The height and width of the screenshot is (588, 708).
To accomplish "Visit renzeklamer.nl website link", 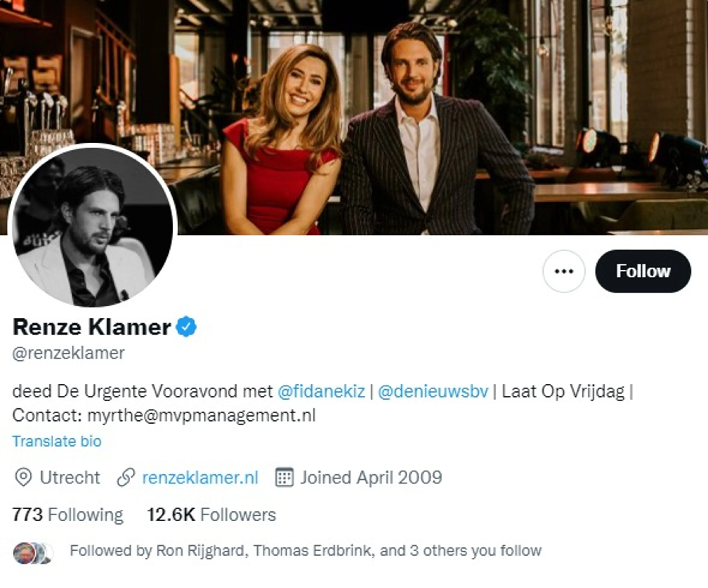I will point(200,478).
